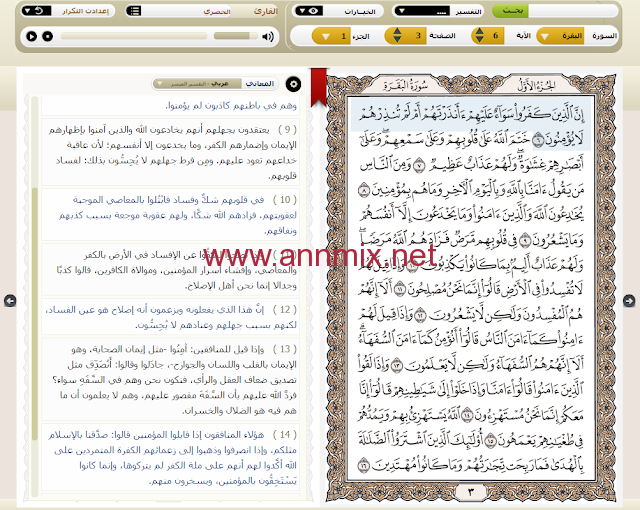Click verse end marker ٨

click(364, 190)
